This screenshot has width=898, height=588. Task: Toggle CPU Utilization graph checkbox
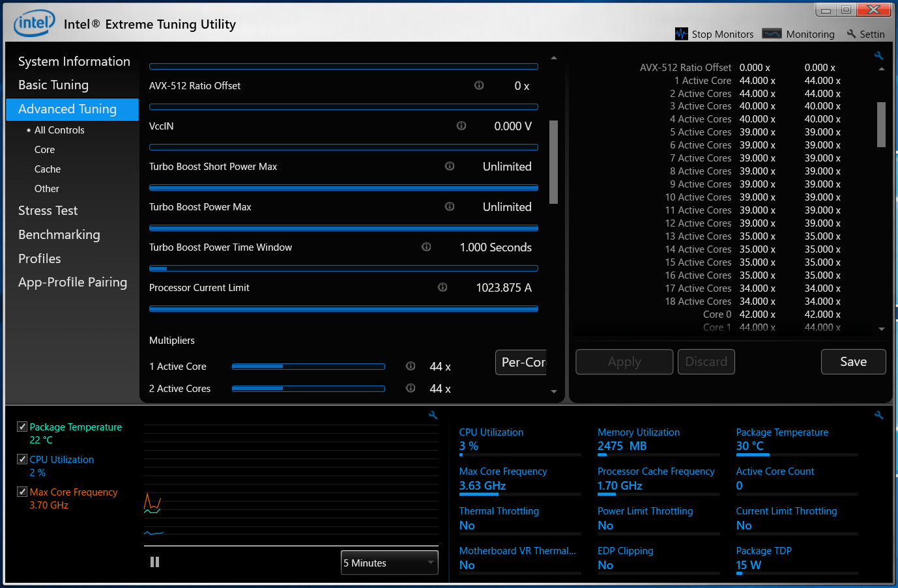pyautogui.click(x=22, y=459)
